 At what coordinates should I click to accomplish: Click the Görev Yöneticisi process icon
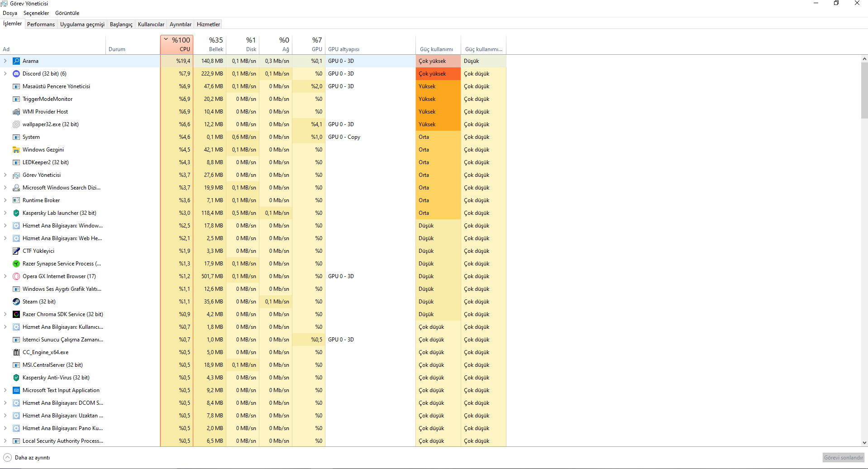click(16, 175)
